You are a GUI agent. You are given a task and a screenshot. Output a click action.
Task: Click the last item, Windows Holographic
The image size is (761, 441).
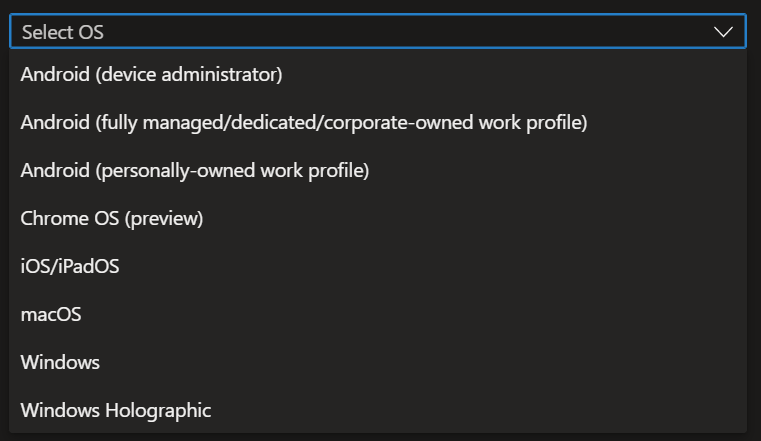click(116, 410)
